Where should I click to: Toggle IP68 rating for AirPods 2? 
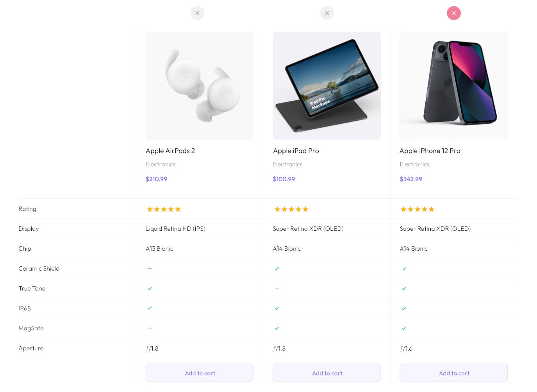coord(150,308)
